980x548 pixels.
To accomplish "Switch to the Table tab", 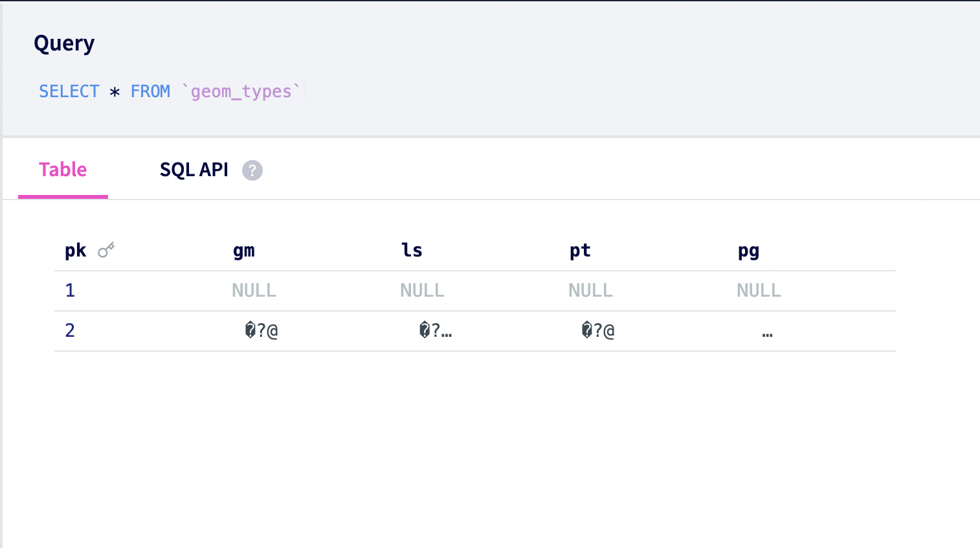I will [x=63, y=170].
